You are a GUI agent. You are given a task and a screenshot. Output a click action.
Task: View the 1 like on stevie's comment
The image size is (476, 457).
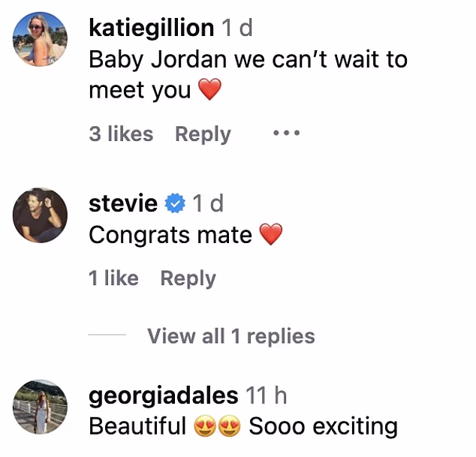coord(113,278)
